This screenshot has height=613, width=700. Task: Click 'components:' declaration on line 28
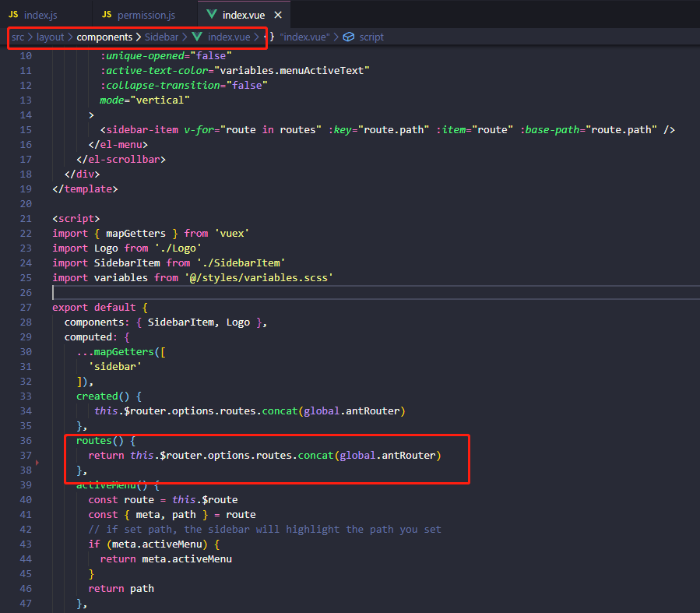pos(97,322)
